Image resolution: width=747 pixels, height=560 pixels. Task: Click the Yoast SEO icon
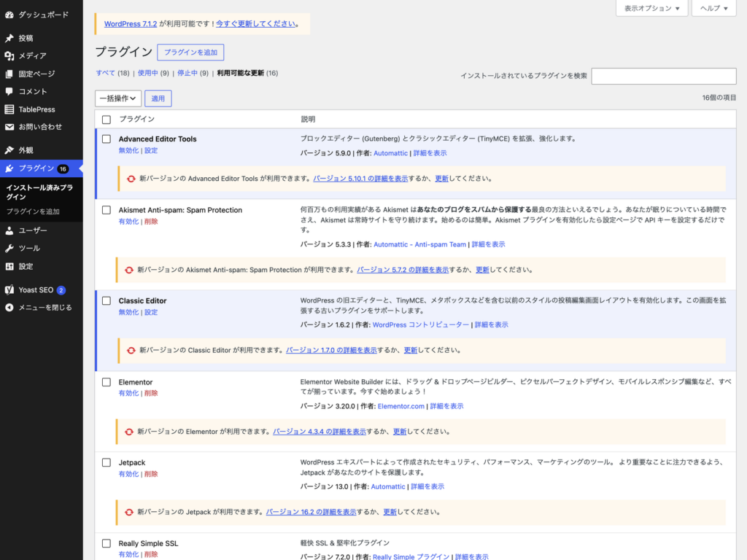tap(9, 289)
